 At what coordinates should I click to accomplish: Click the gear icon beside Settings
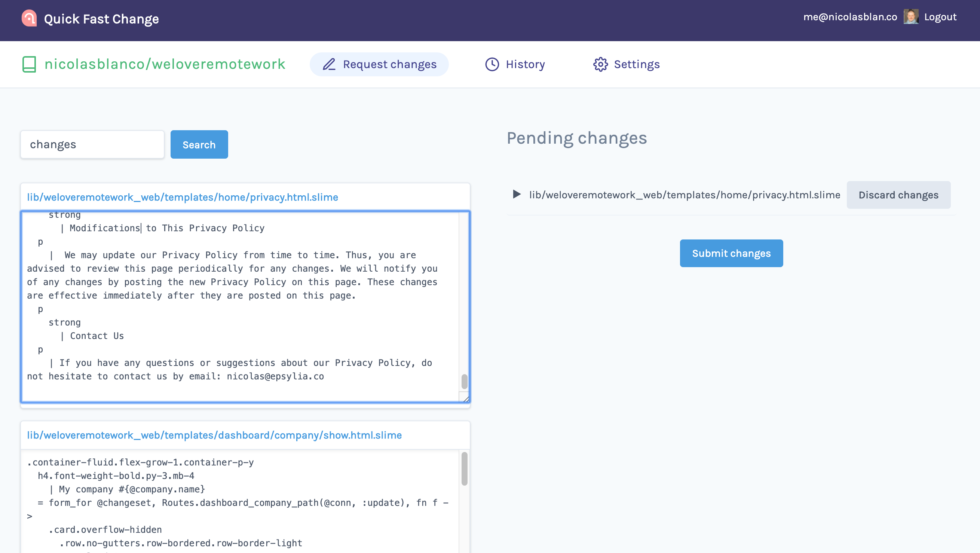point(600,64)
